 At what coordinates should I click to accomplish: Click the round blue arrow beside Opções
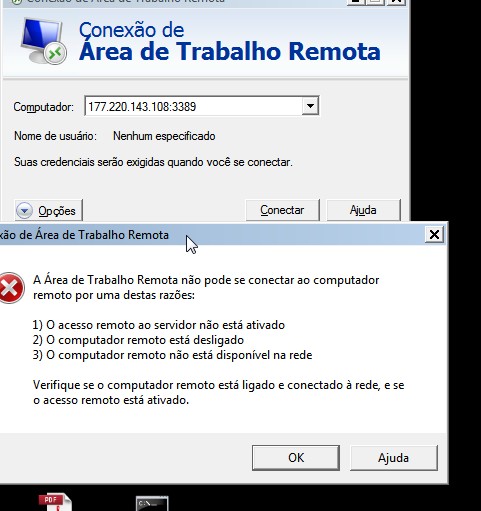pos(24,211)
